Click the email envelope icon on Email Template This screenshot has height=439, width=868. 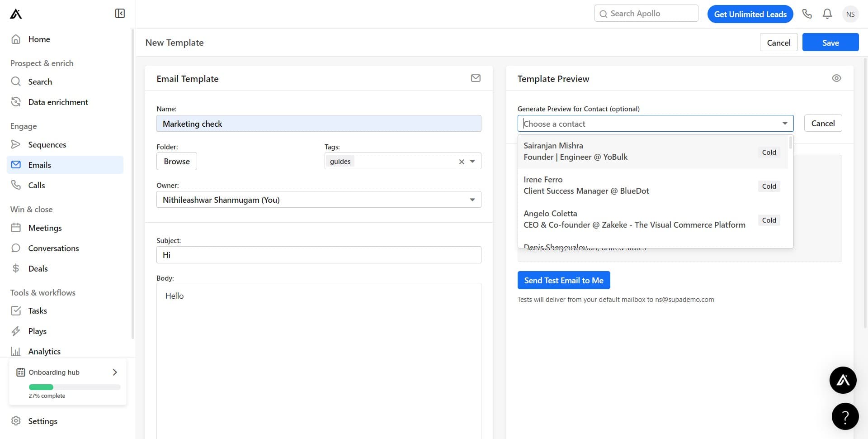[475, 78]
